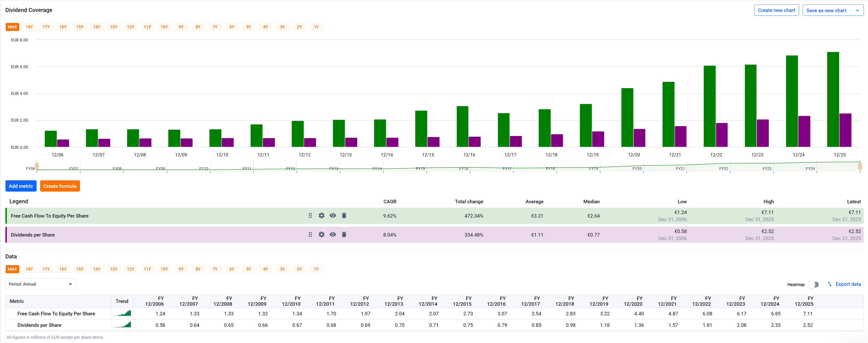Click right handle of timeline range slider
This screenshot has width=868, height=343.
coord(860,166)
